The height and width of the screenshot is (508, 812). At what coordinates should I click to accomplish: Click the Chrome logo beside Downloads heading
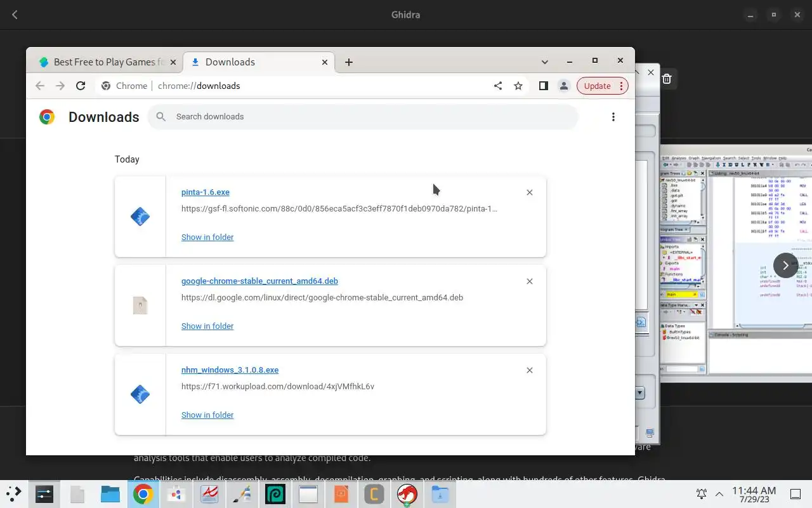coord(46,117)
